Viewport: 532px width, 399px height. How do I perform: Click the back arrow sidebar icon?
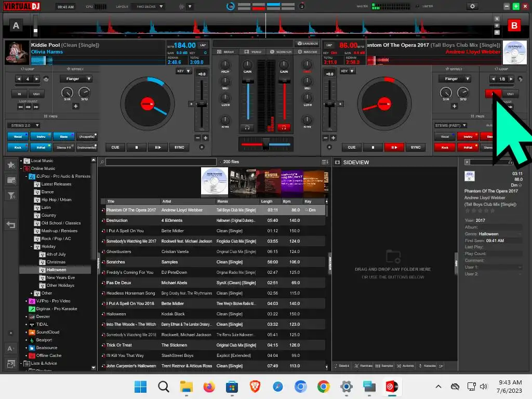11,224
